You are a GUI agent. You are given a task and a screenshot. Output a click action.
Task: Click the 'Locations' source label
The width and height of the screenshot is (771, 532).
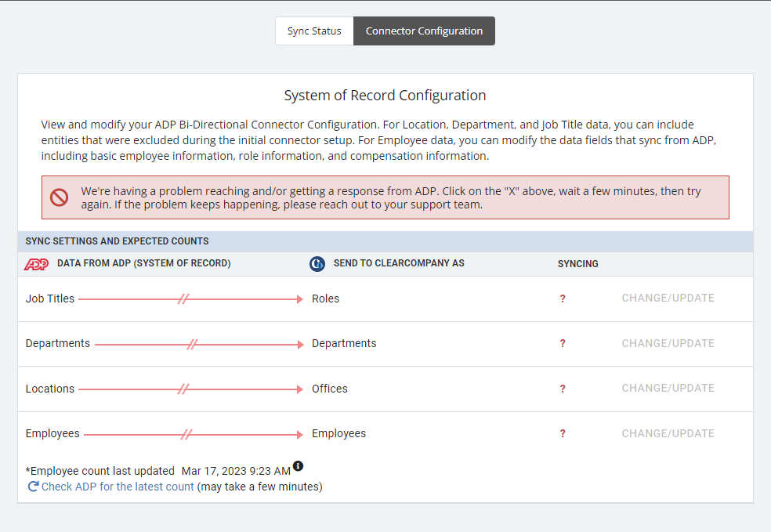[49, 389]
